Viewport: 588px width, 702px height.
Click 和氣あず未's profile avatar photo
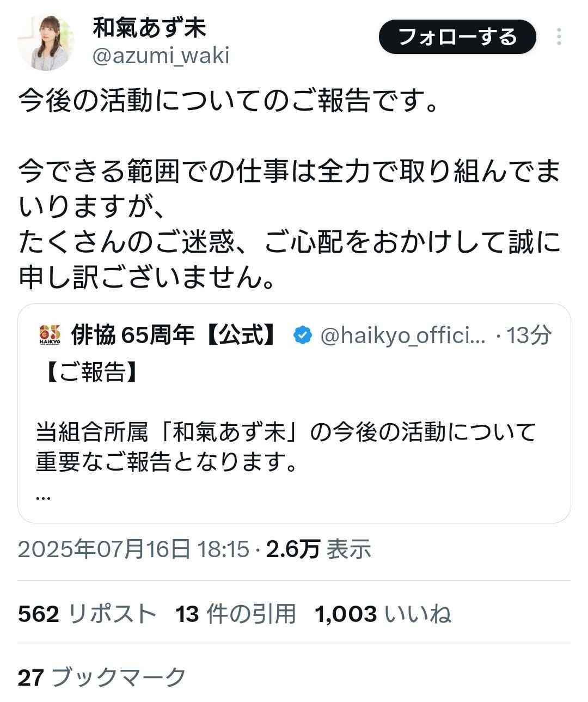(46, 42)
